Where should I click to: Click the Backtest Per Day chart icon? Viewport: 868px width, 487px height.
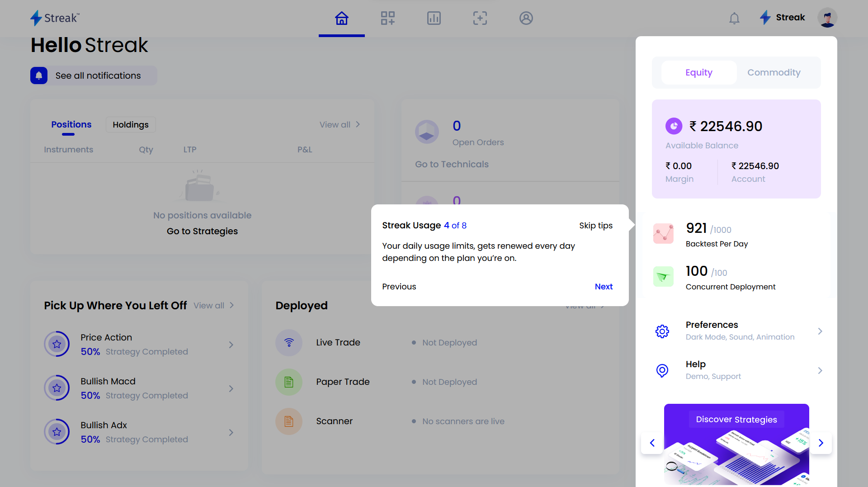tap(663, 233)
